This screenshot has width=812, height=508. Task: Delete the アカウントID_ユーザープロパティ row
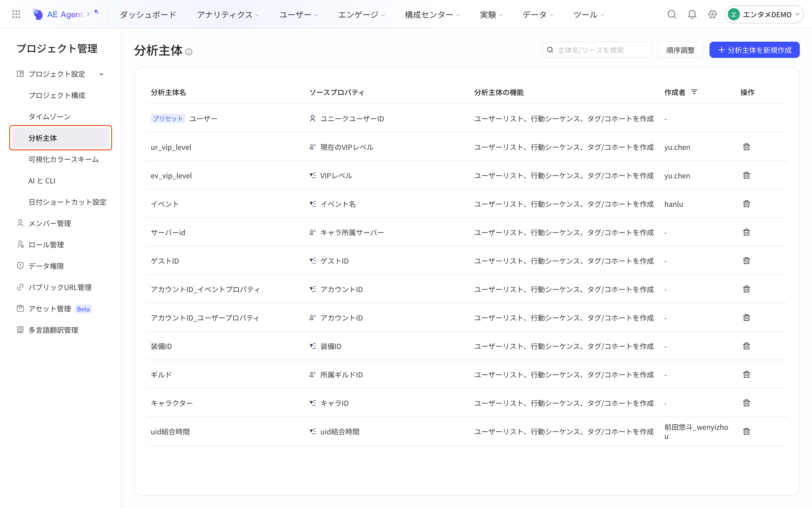point(746,317)
